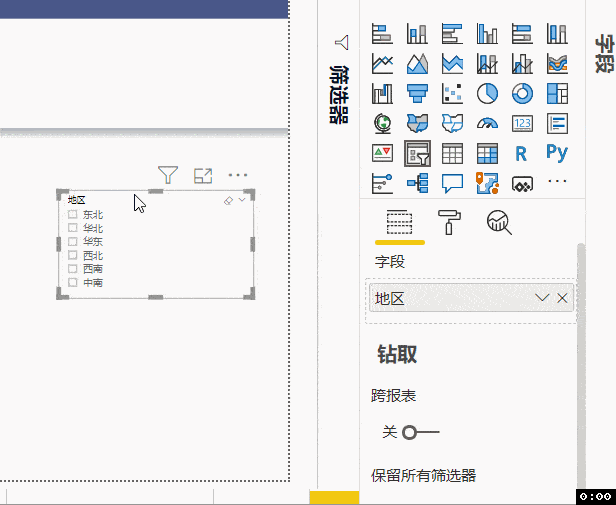Choose the decomposition tree visual

point(417,183)
